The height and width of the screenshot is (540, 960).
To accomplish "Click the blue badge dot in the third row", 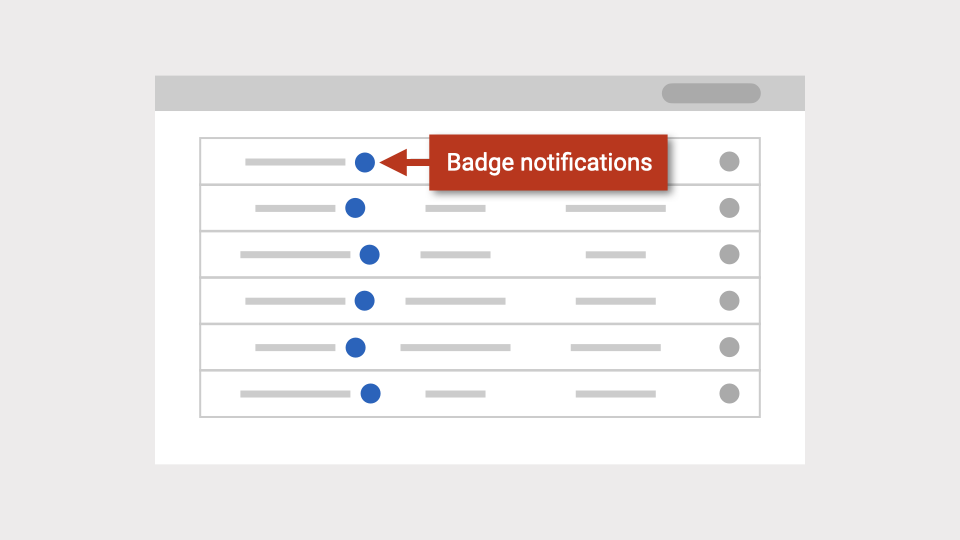I will pyautogui.click(x=369, y=255).
